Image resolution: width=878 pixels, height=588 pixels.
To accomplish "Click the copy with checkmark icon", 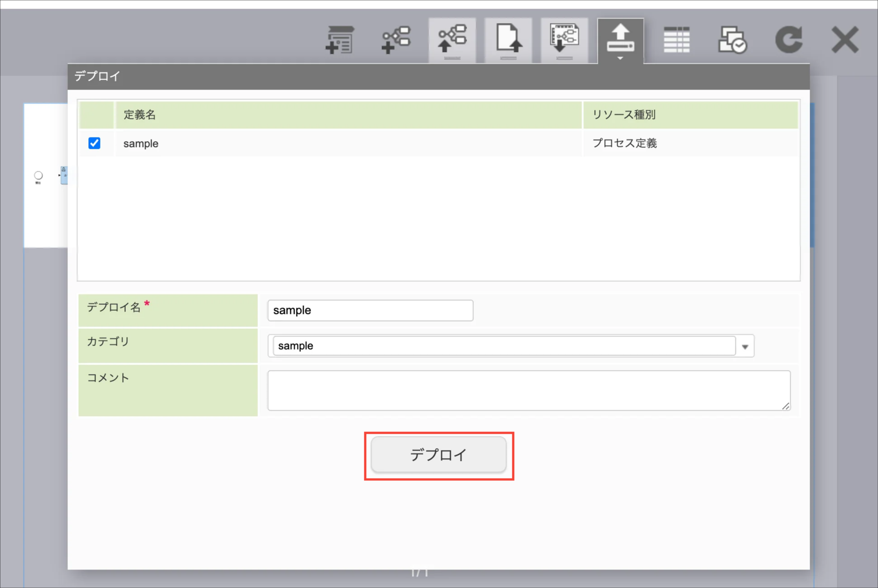I will pyautogui.click(x=732, y=40).
